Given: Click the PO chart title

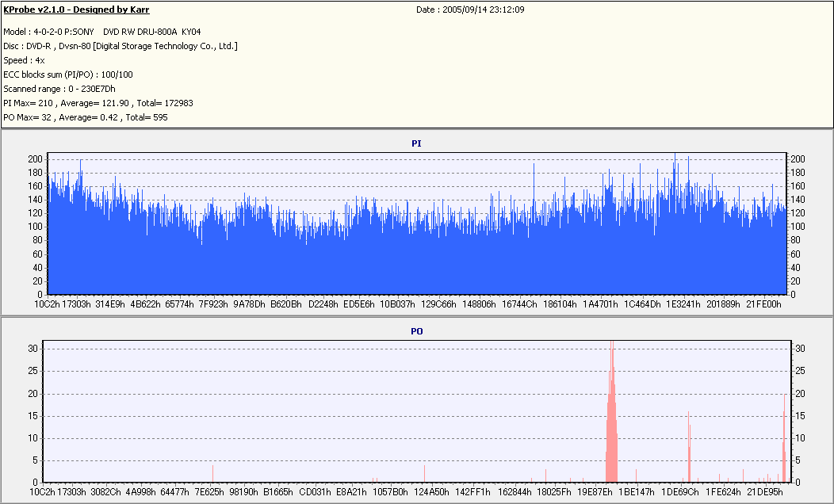Looking at the screenshot, I should (416, 331).
